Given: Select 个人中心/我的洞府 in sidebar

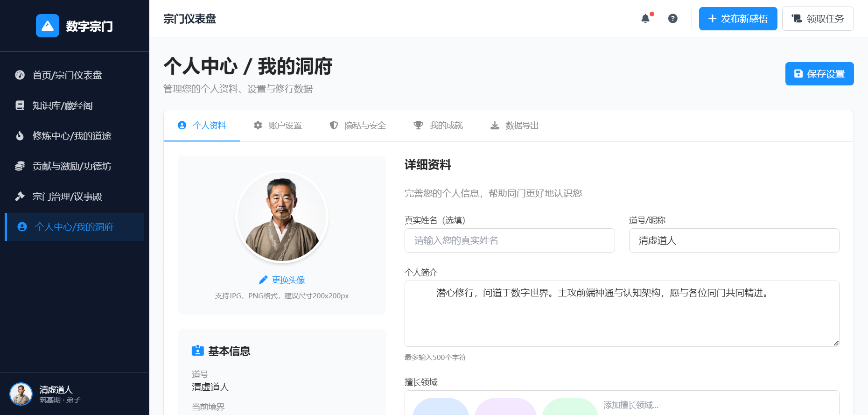Looking at the screenshot, I should coord(75,227).
